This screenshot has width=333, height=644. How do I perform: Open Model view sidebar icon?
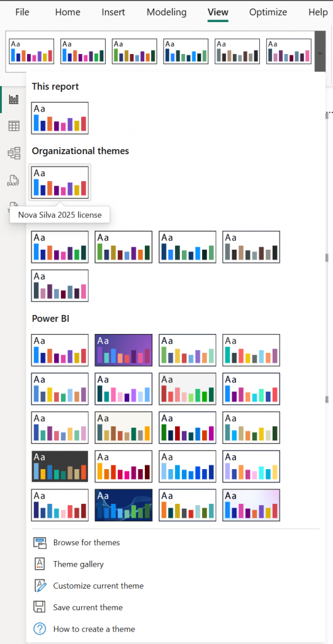(14, 153)
